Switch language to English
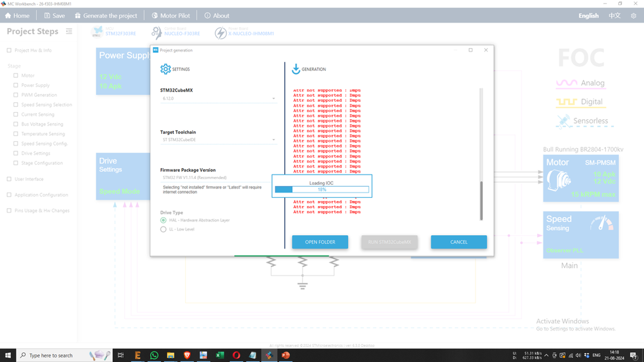Screen dimensions: 644x362 (588, 15)
